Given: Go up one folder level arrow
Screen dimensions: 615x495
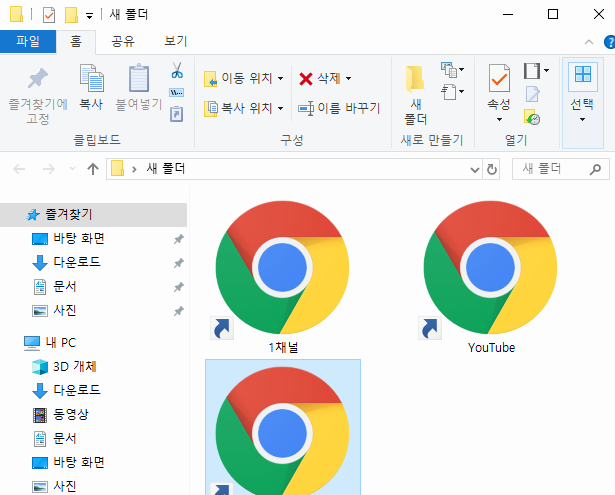Looking at the screenshot, I should [x=93, y=169].
